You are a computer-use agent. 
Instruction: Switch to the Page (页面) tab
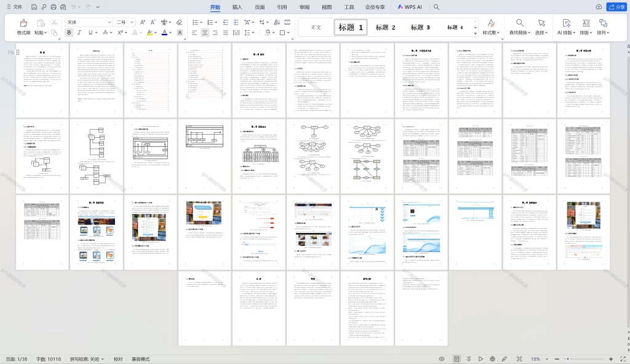[260, 7]
